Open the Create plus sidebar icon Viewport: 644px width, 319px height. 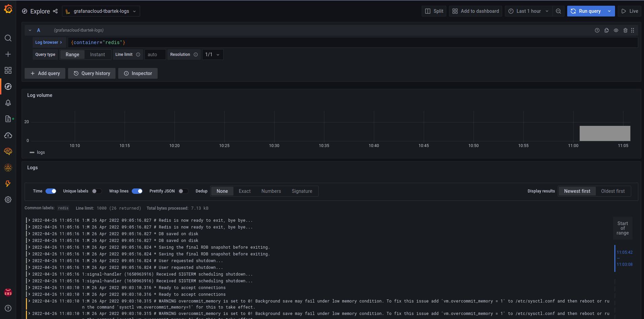tap(8, 54)
